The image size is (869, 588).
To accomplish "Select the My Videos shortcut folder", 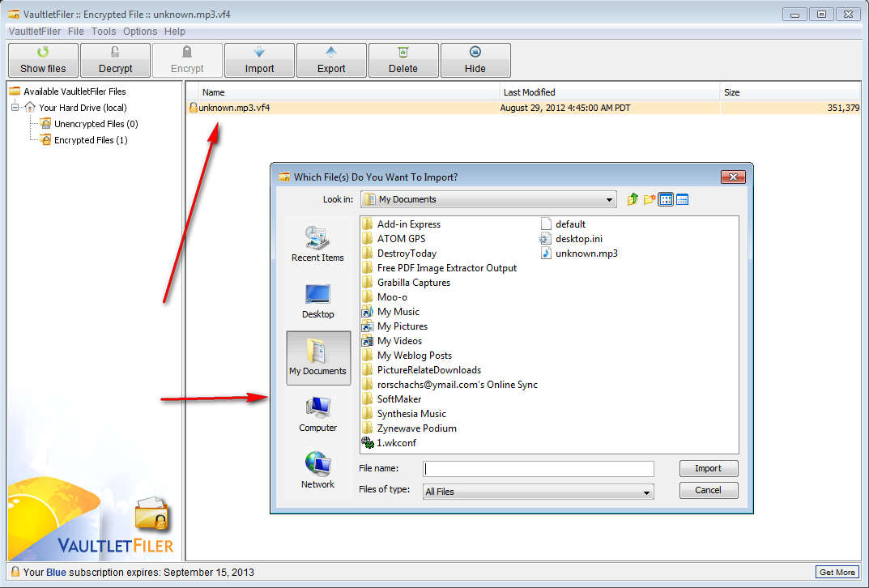I will 392,341.
